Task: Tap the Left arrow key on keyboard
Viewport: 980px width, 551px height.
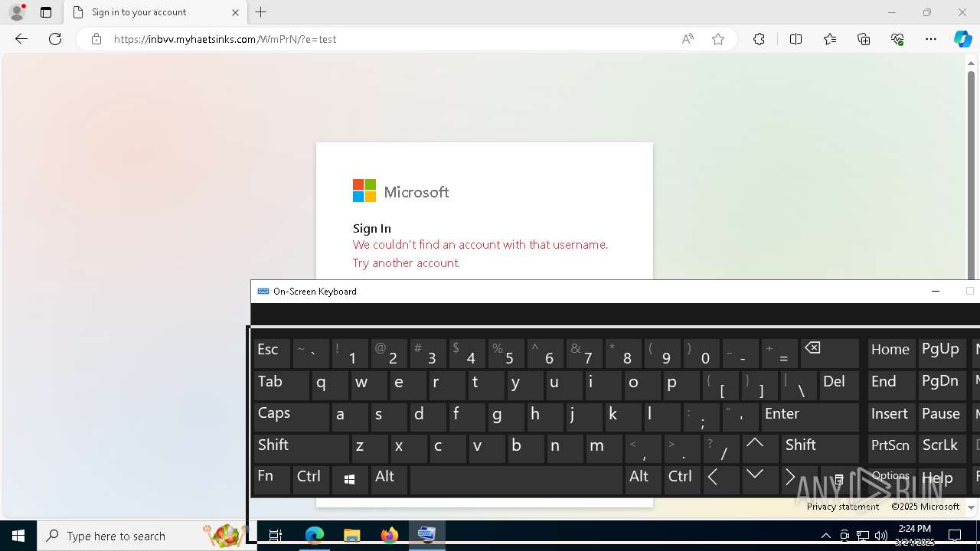Action: (721, 480)
